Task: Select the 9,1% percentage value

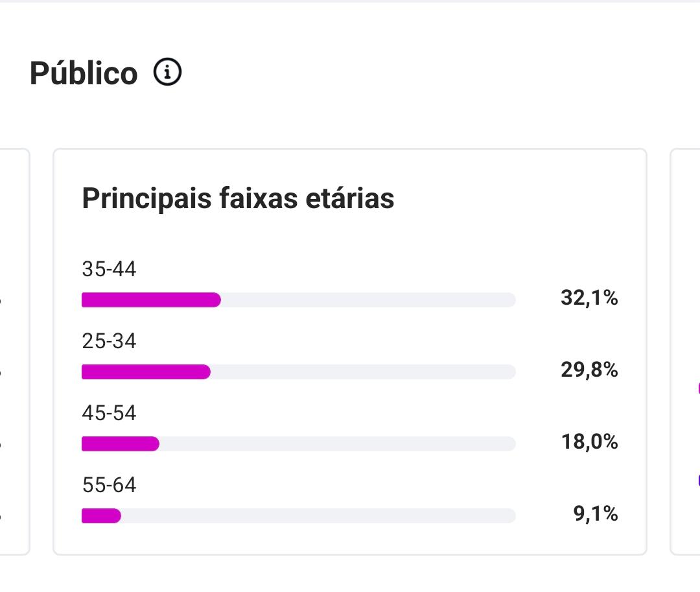Action: point(596,514)
